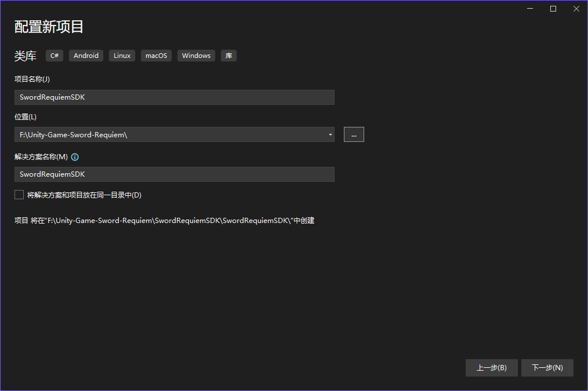Maximize the configure project window
Image resolution: width=588 pixels, height=391 pixels.
tap(553, 9)
